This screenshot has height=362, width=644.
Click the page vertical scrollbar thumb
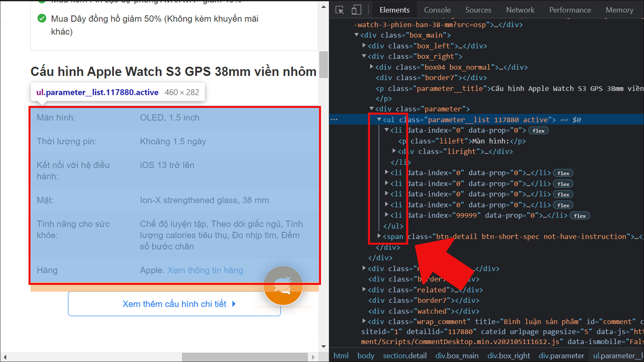[323, 65]
